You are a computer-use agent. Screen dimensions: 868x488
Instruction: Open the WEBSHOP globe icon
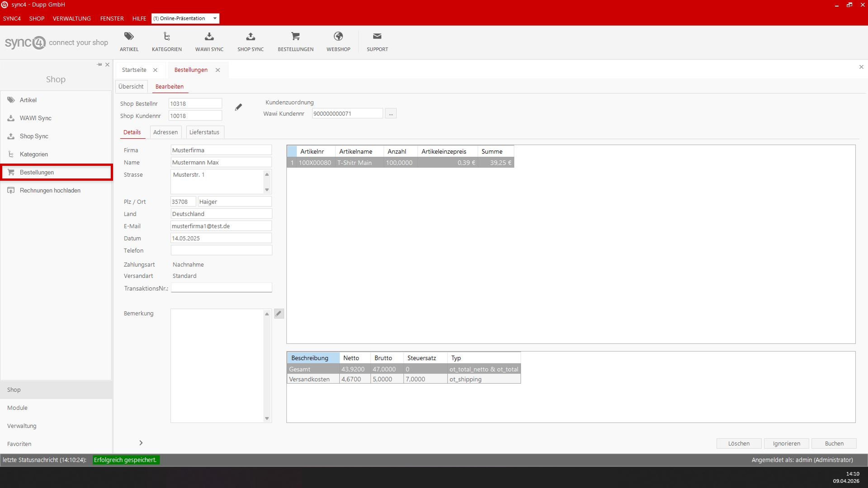click(x=338, y=36)
